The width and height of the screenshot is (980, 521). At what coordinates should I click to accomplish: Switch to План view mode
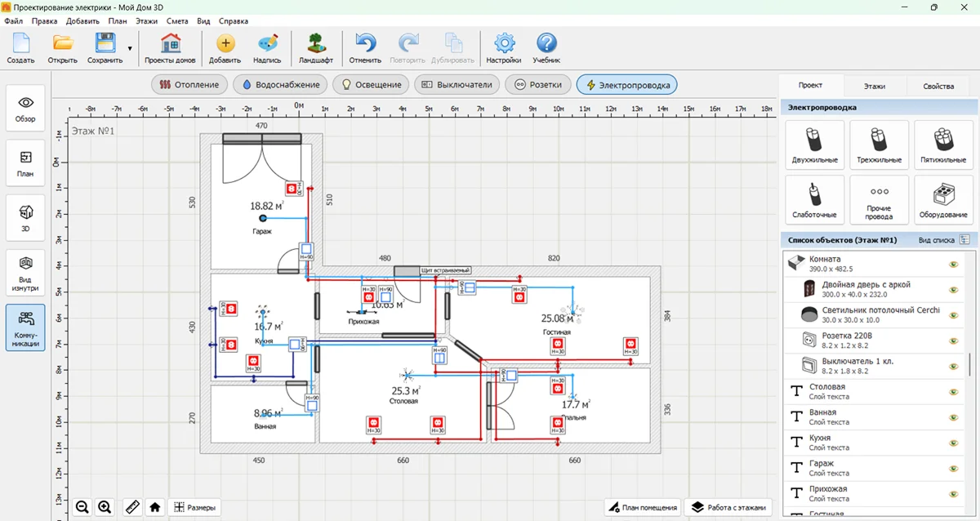25,163
